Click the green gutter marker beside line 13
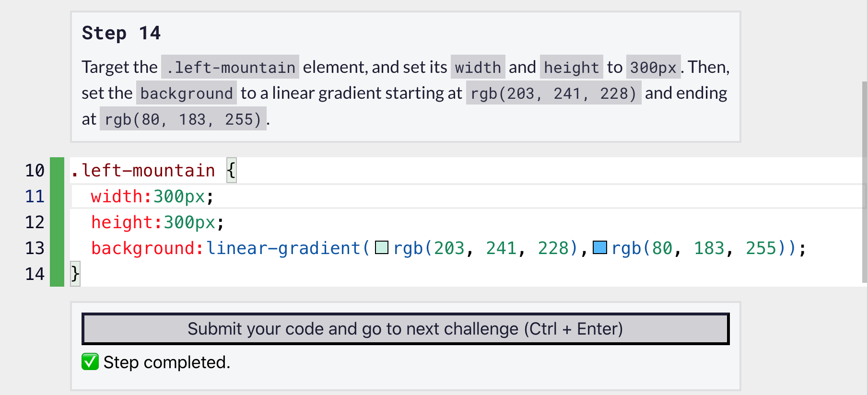 tap(56, 248)
